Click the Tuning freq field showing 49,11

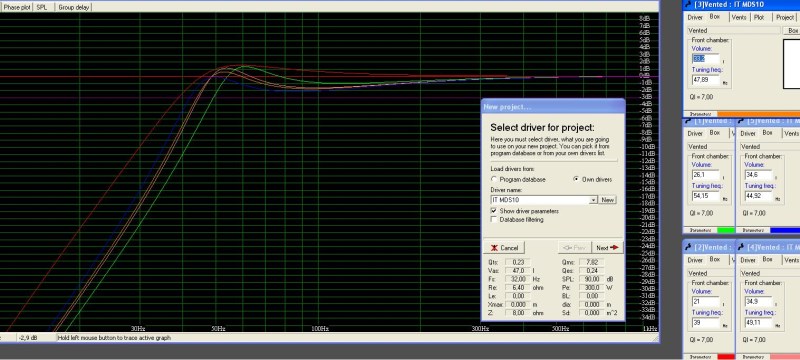(x=758, y=322)
